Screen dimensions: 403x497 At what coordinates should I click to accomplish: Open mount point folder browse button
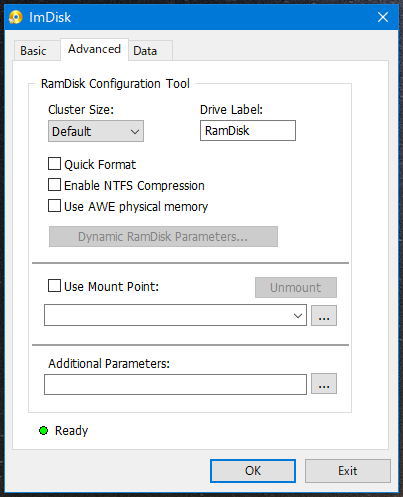click(x=324, y=315)
